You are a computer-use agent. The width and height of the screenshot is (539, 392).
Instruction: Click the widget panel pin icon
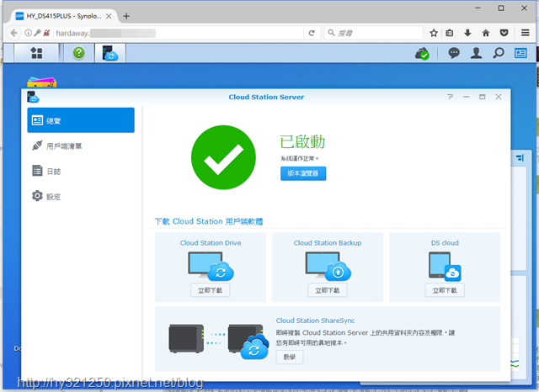520,158
